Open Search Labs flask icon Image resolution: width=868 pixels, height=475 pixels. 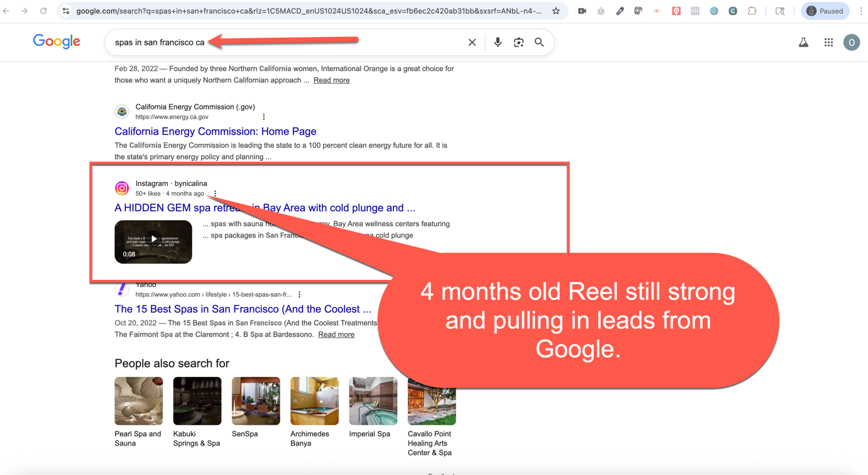click(x=803, y=42)
